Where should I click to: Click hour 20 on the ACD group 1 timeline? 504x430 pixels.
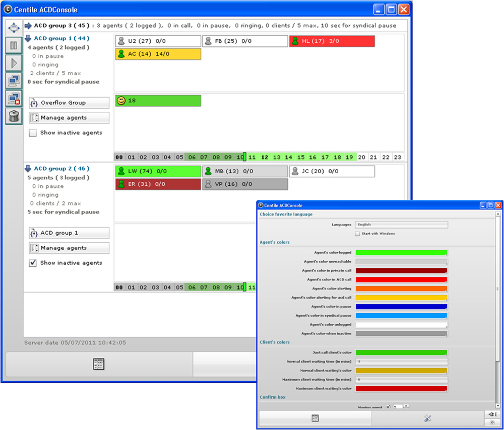pos(361,157)
